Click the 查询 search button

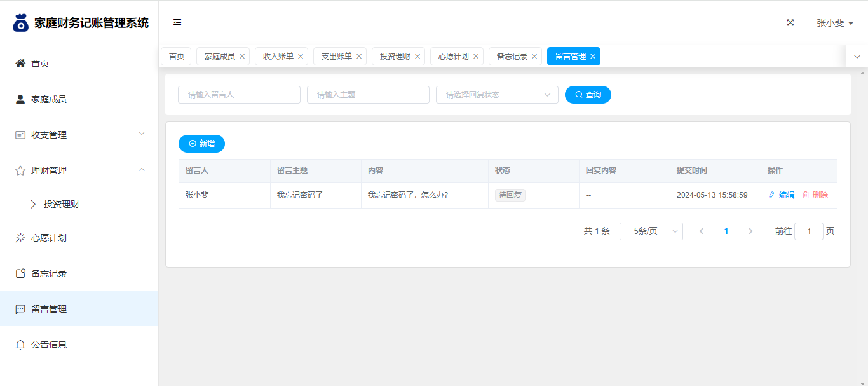[588, 95]
